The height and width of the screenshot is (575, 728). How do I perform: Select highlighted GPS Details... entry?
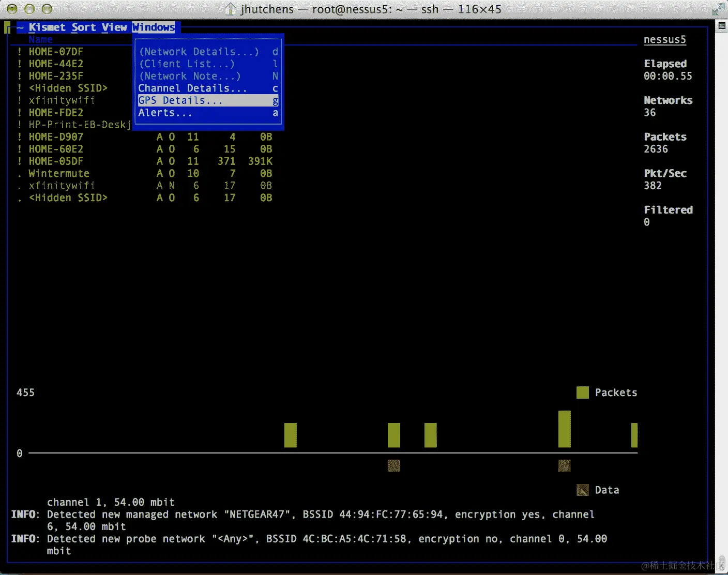(208, 100)
